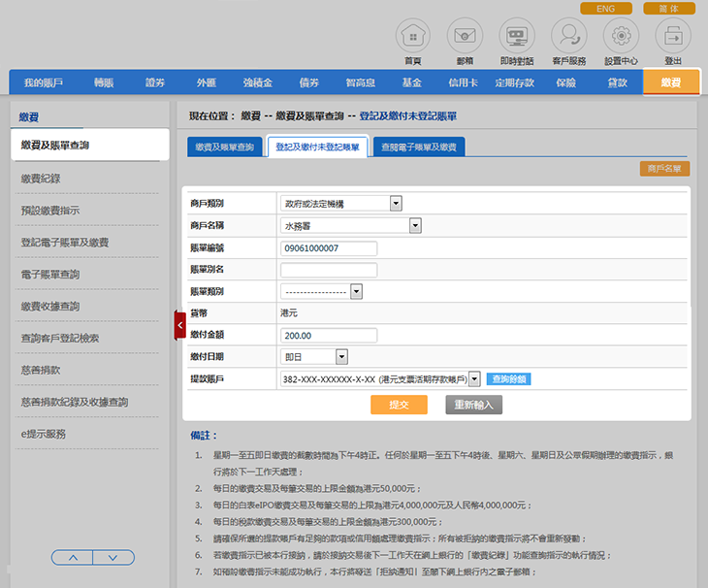Click the 重新輸入 reset button

click(473, 405)
